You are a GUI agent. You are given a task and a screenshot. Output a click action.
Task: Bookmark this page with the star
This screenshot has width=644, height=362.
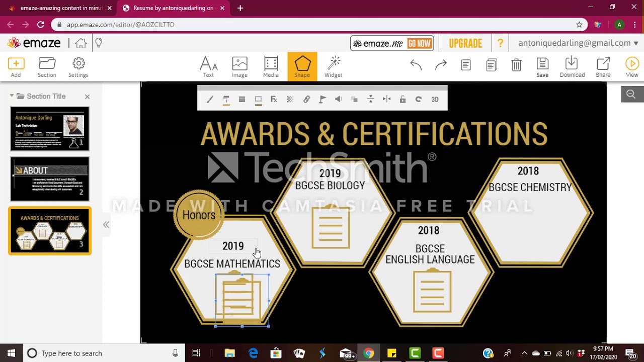tap(579, 25)
